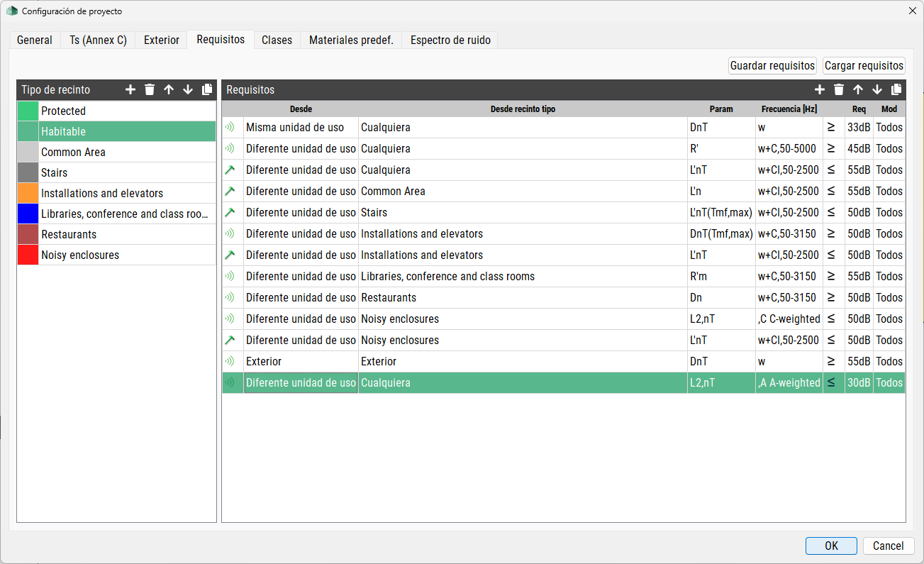
Task: Click impact hammer icon of Stairs row
Action: (x=230, y=213)
